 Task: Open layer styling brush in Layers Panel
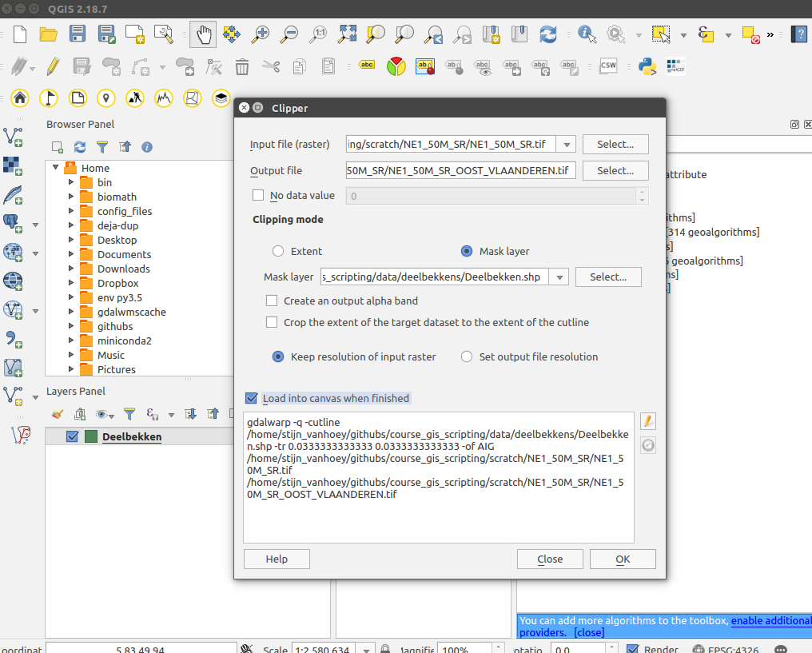click(57, 414)
